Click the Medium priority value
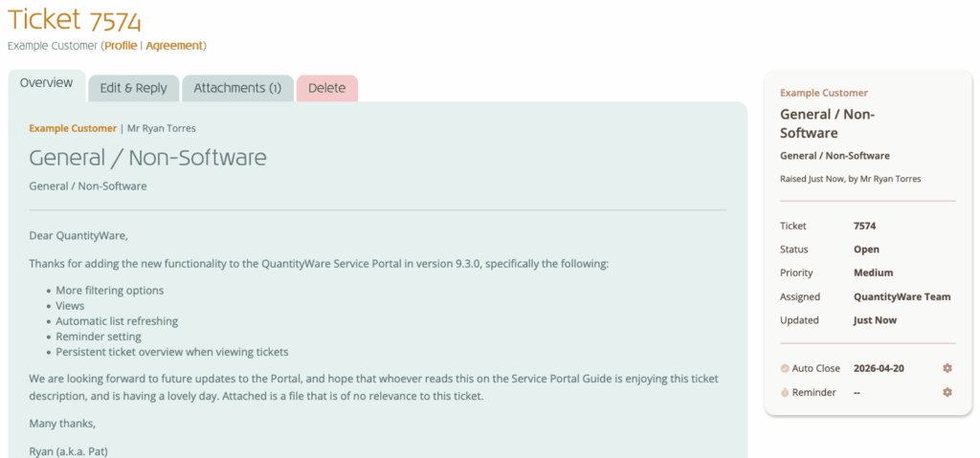Screen dimensions: 980x458 (873, 273)
